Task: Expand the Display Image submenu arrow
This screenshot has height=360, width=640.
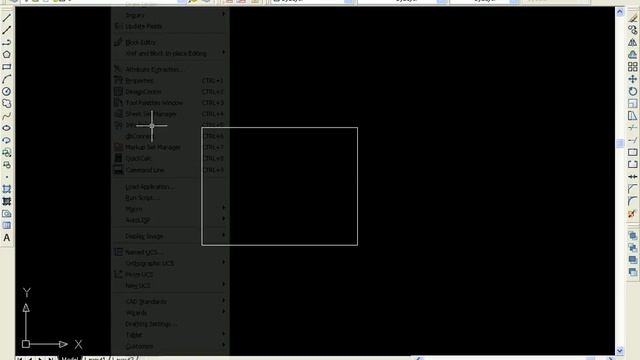Action: click(223, 235)
